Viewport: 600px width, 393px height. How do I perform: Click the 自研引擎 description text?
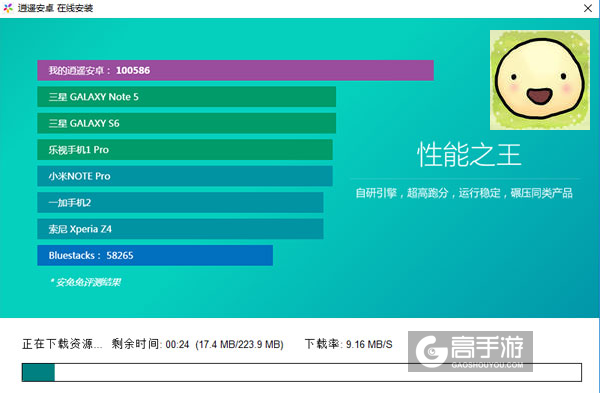click(464, 193)
